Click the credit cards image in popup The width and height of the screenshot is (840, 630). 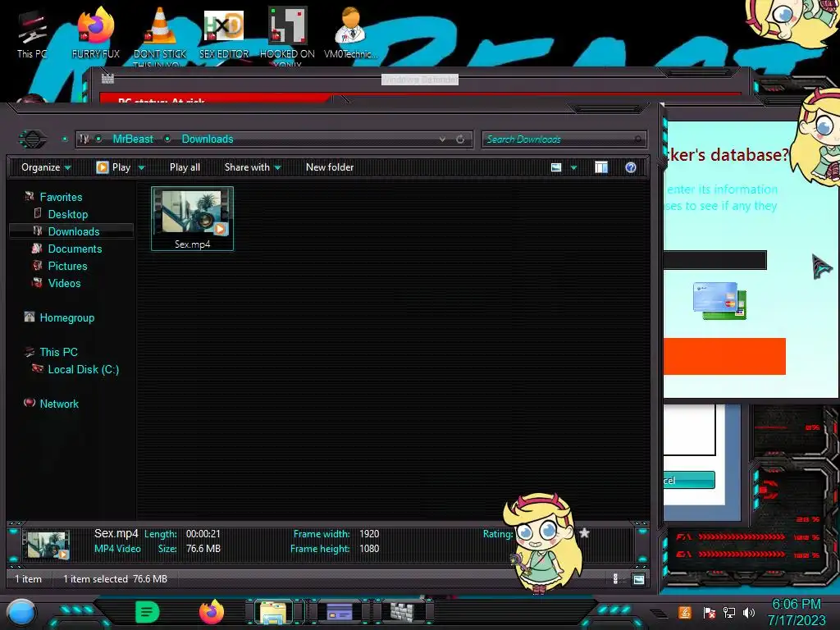719,301
